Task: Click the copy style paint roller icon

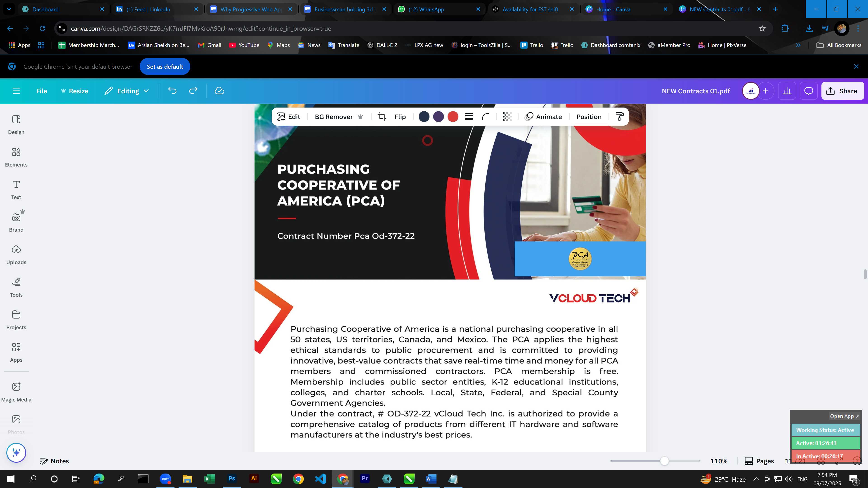Action: click(619, 117)
